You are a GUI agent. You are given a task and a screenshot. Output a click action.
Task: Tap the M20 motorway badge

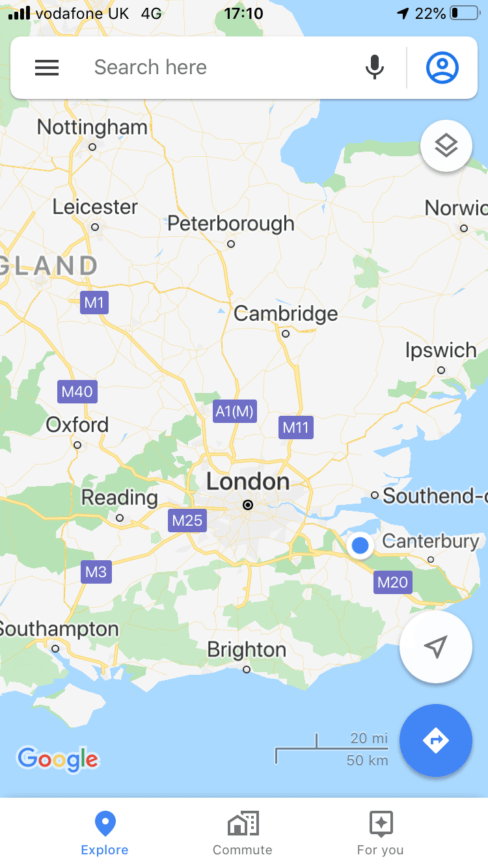tap(393, 582)
